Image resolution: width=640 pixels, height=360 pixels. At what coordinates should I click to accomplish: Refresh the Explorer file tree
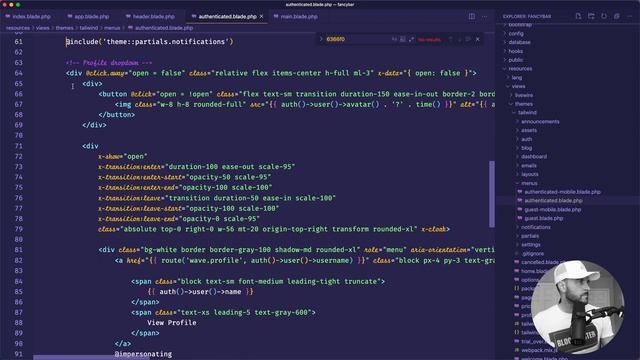604,16
